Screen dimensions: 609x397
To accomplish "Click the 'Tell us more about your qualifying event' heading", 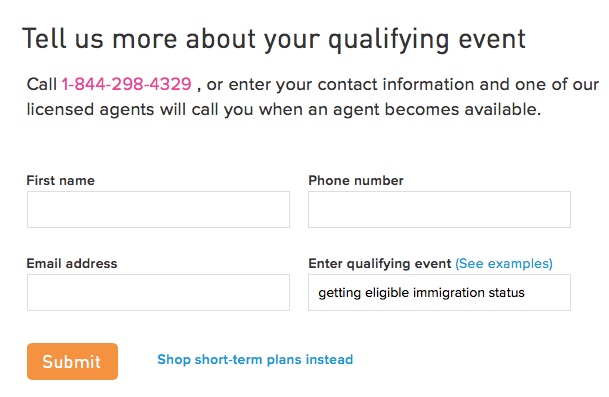I will click(274, 40).
